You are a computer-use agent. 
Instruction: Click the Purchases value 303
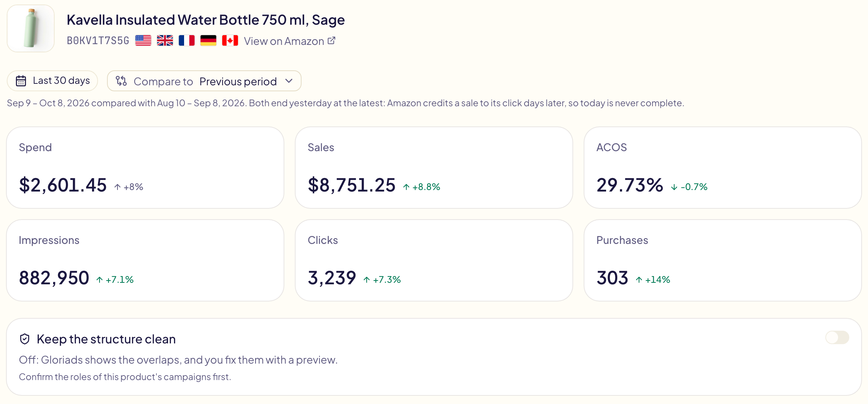pos(612,278)
